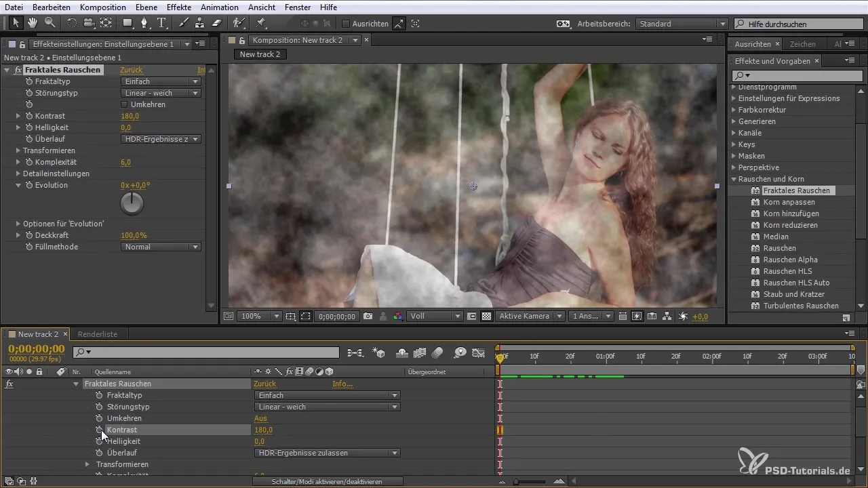Viewport: 868px width, 488px height.
Task: Click Zurück link in effect settings panel
Action: coord(131,70)
